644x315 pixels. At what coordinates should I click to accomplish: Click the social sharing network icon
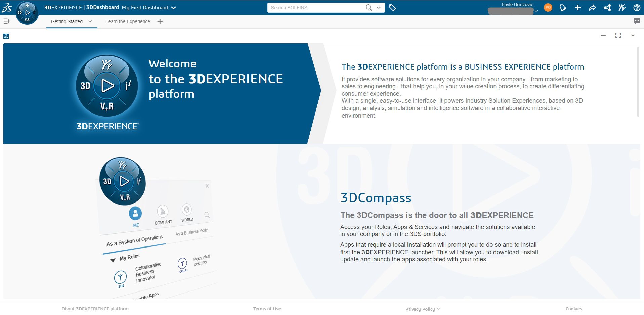pyautogui.click(x=607, y=7)
